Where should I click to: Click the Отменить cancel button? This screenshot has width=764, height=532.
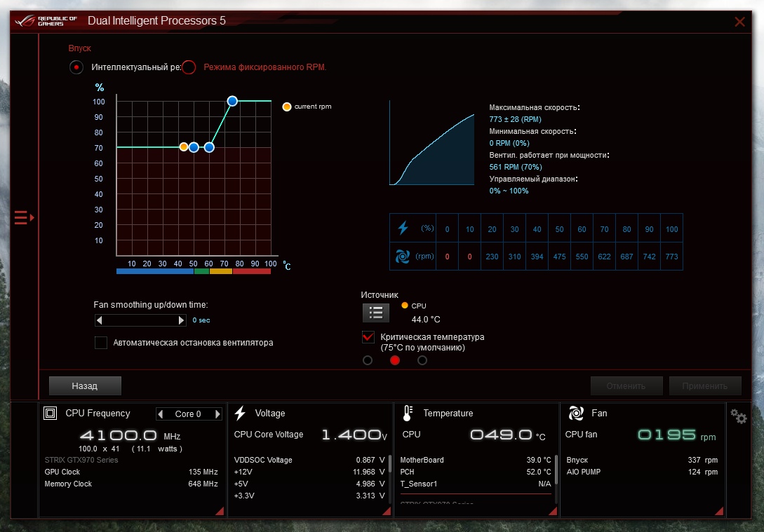coord(626,386)
